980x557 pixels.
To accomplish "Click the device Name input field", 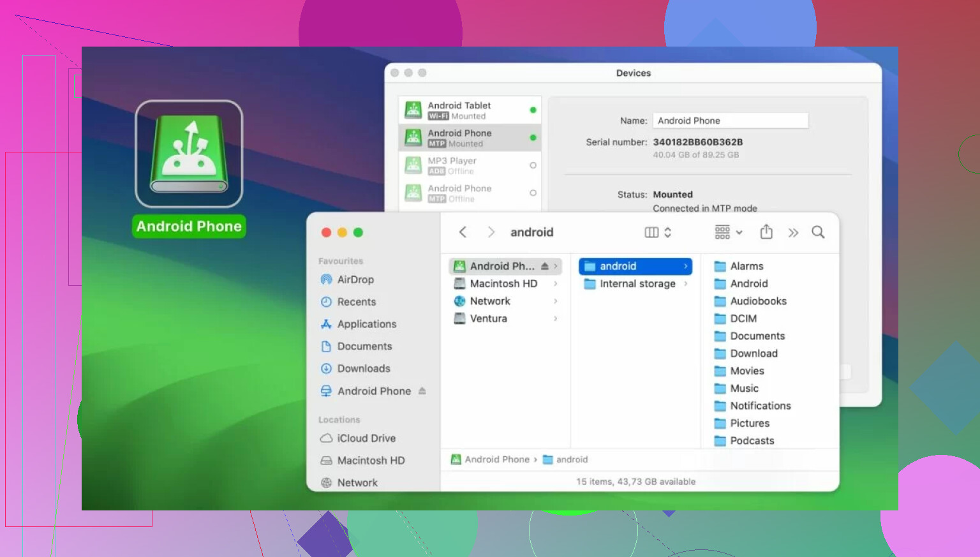I will 731,121.
